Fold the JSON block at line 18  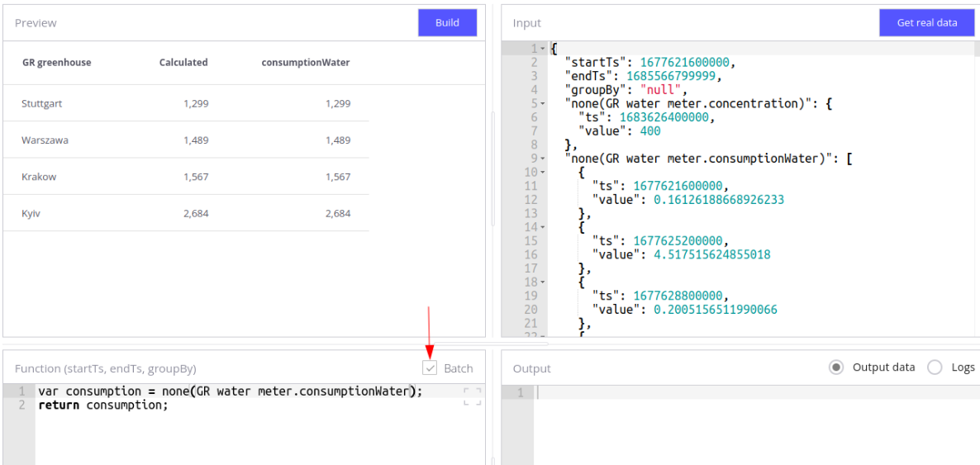click(x=543, y=282)
